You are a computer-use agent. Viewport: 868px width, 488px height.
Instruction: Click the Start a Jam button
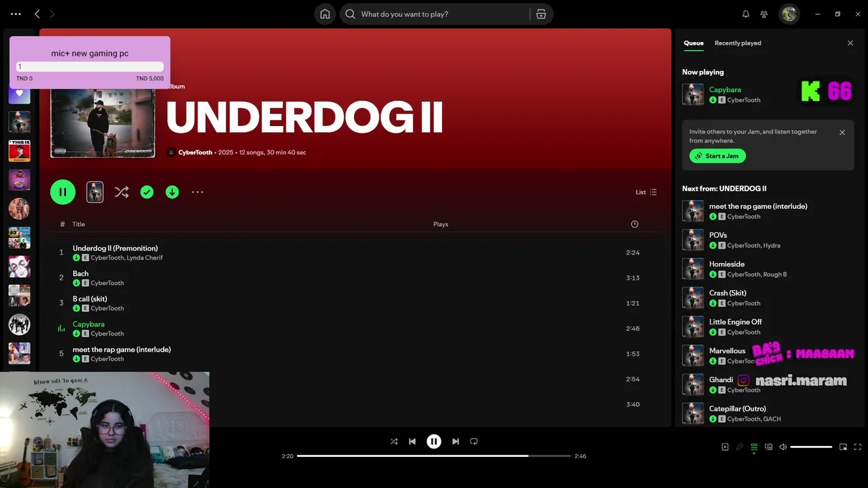pyautogui.click(x=717, y=156)
